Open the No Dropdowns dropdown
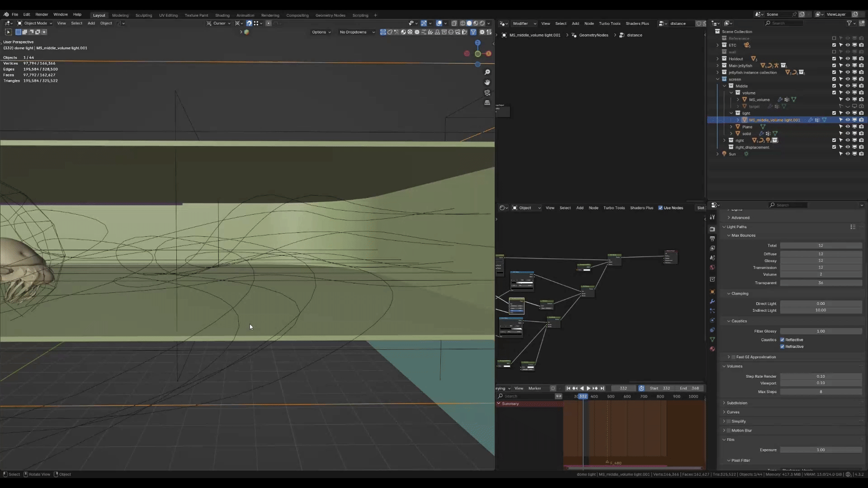The image size is (868, 488). pyautogui.click(x=357, y=32)
